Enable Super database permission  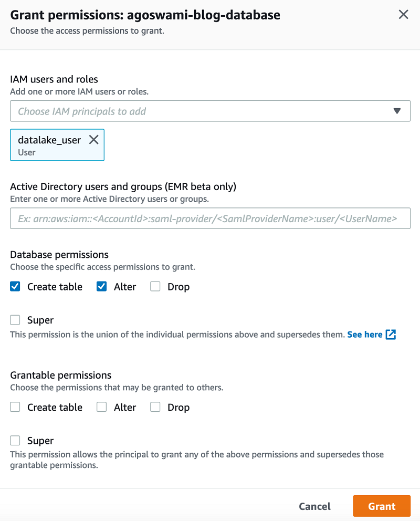[15, 320]
